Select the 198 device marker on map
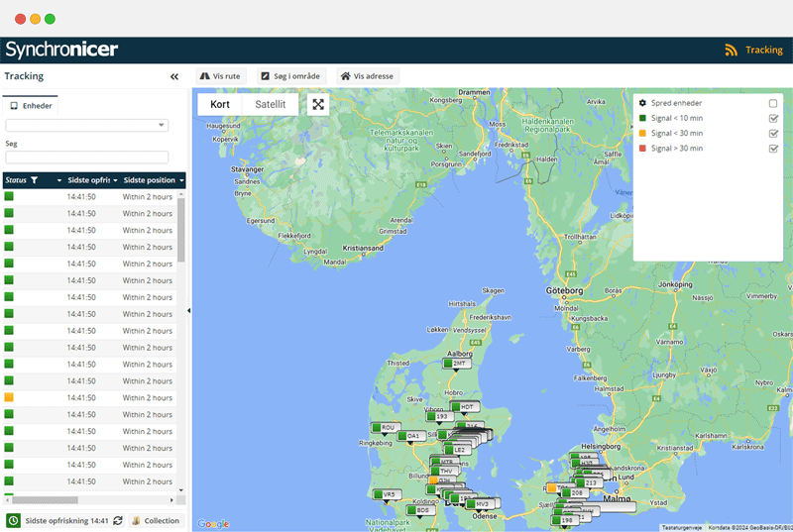Viewport: 793px width, 532px height. 564,520
